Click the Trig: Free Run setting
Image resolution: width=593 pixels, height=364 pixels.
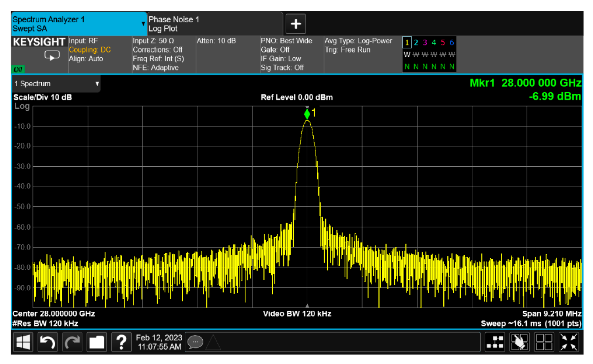347,50
